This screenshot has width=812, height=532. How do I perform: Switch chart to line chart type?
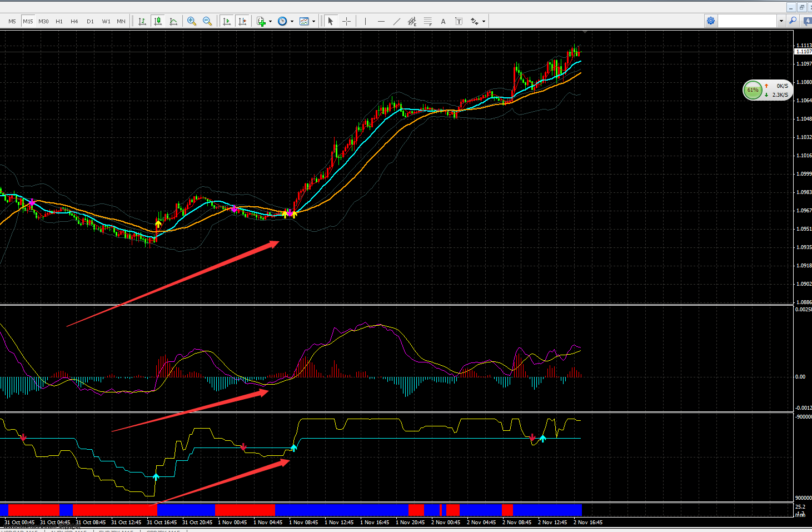[x=173, y=21]
